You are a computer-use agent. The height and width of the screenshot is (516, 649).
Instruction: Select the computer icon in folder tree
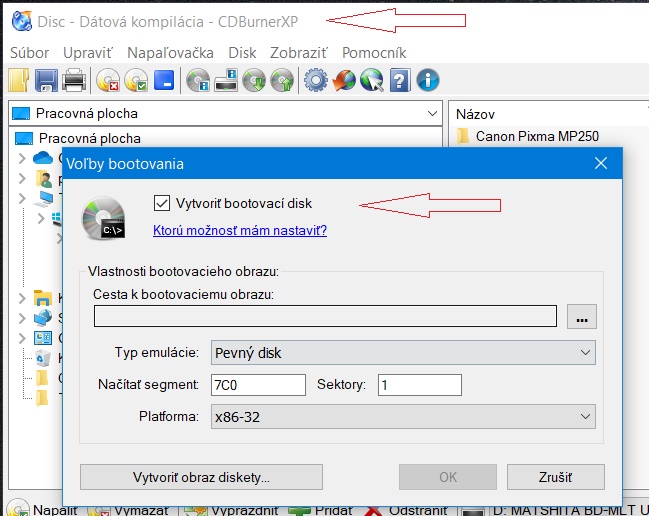(43, 199)
